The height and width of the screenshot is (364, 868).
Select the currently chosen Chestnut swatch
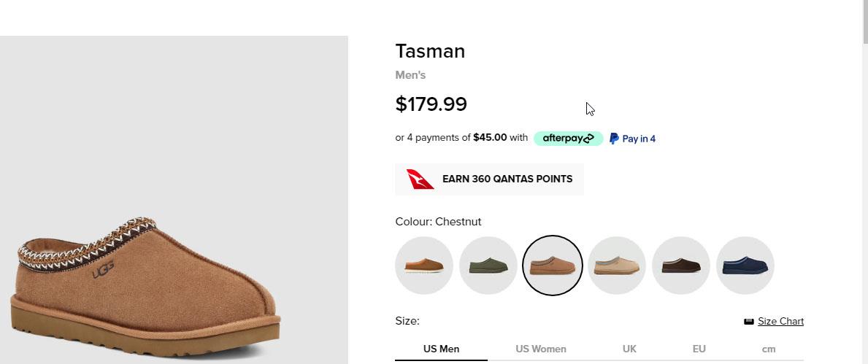pos(553,266)
